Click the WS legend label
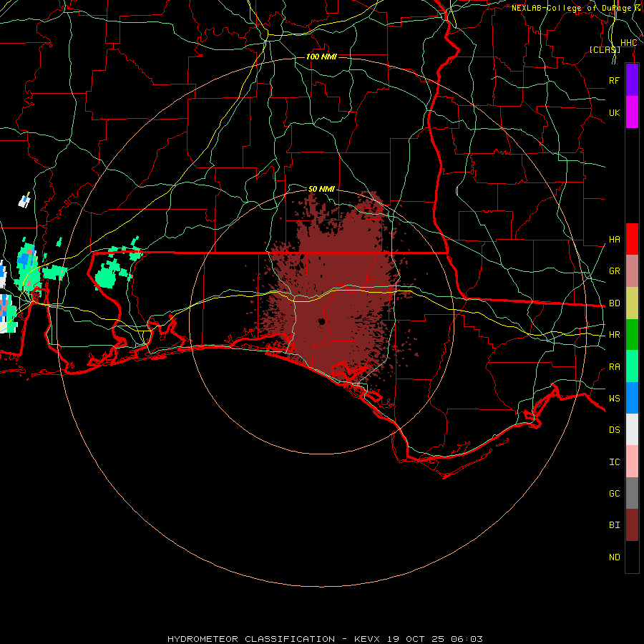The height and width of the screenshot is (644, 644). click(x=614, y=399)
